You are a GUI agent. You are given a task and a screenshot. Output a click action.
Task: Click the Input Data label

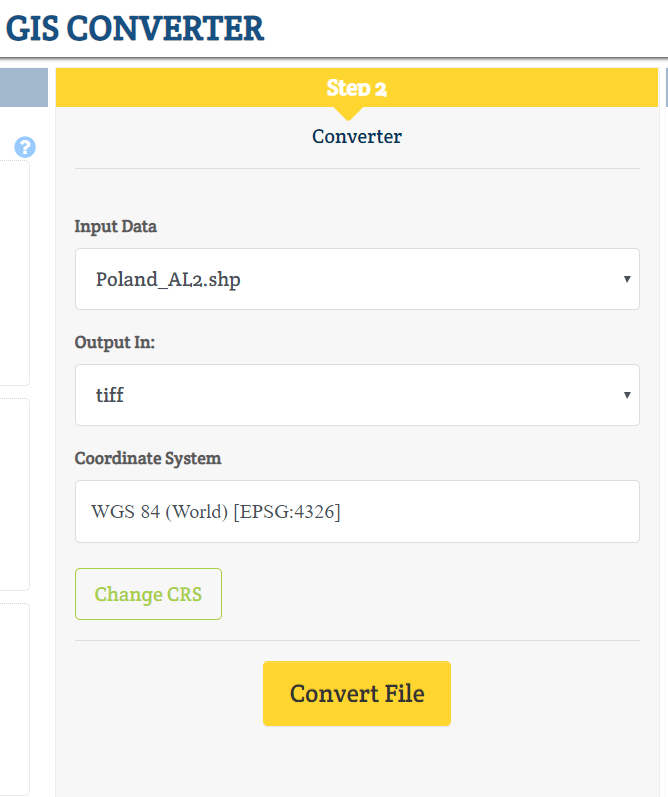(116, 226)
